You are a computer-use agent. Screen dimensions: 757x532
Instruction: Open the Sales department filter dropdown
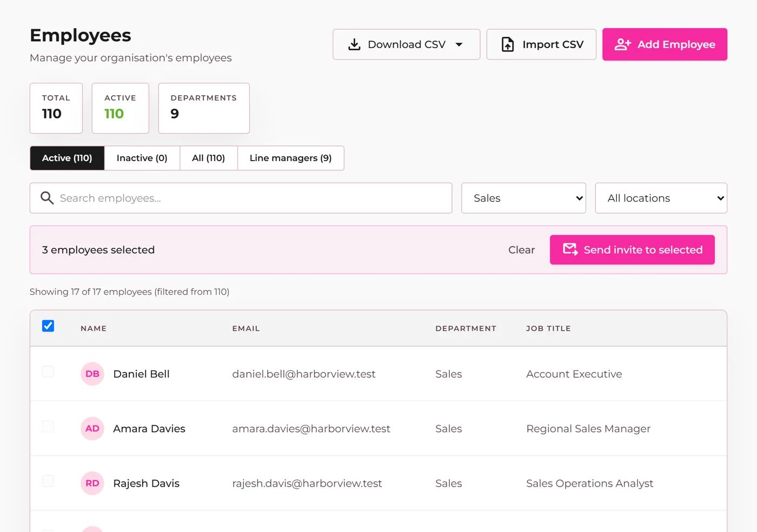[x=523, y=198]
